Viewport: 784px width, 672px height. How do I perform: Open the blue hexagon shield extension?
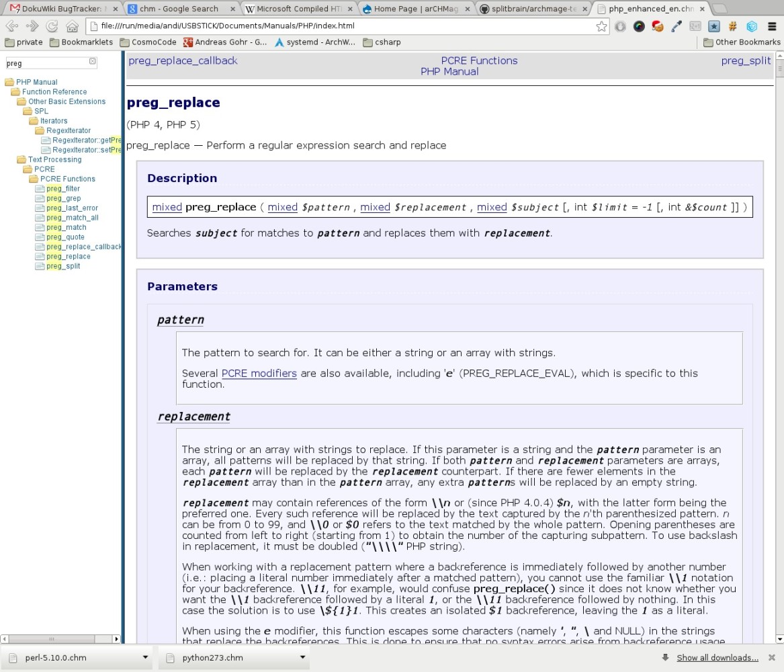[752, 26]
